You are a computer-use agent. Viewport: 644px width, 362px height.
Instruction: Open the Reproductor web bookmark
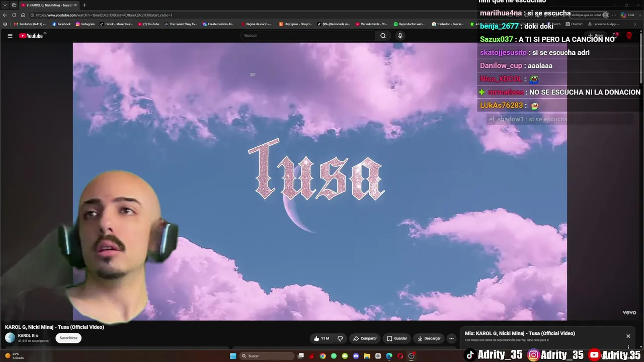pyautogui.click(x=409, y=24)
